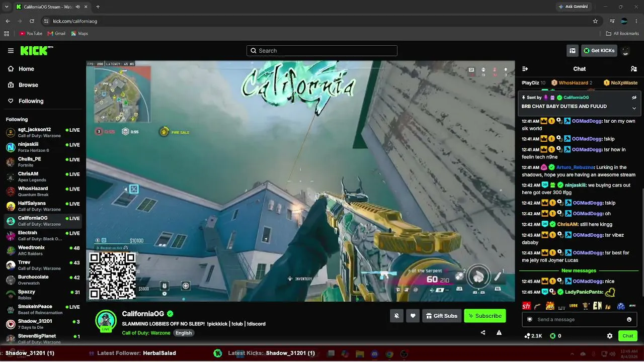Open the Maps bookmark
This screenshot has height=362, width=644.
pos(79,34)
